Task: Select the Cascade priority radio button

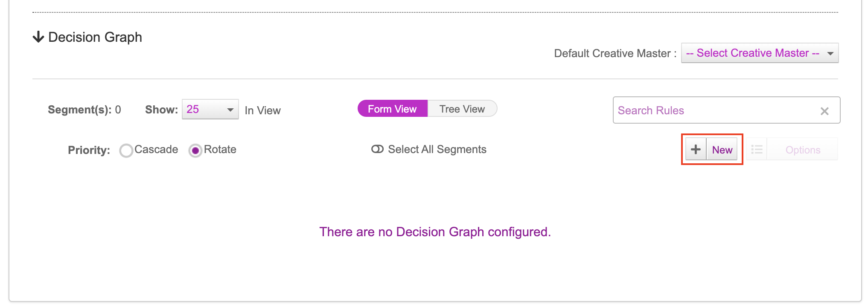Action: click(x=126, y=151)
